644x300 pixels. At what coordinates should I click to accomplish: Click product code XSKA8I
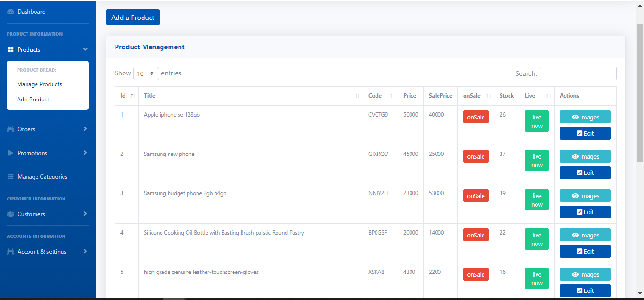click(x=377, y=272)
